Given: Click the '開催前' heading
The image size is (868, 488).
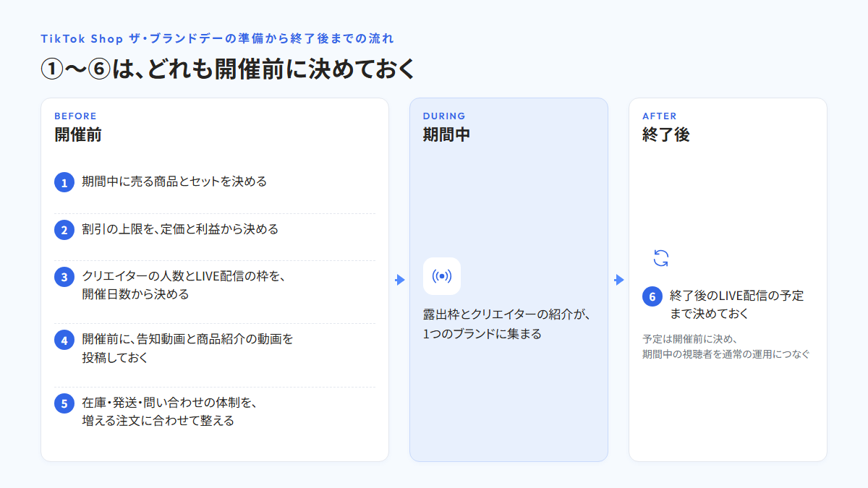Looking at the screenshot, I should pyautogui.click(x=78, y=134).
